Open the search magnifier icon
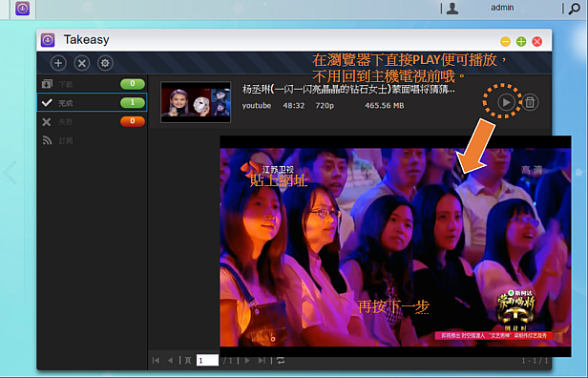This screenshot has width=588, height=378. pos(574,9)
